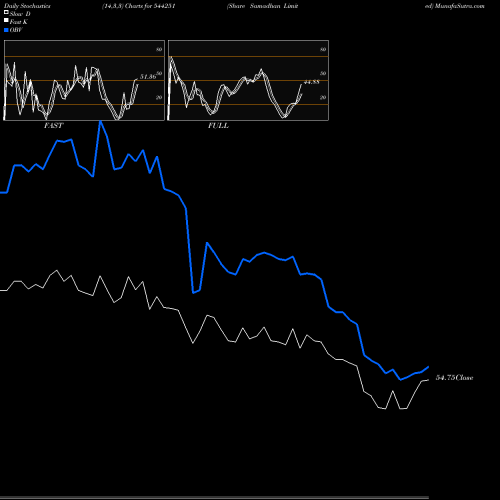This screenshot has height=500, width=500.
Task: Select the 'Fast K' legend label
Action: point(18,22)
